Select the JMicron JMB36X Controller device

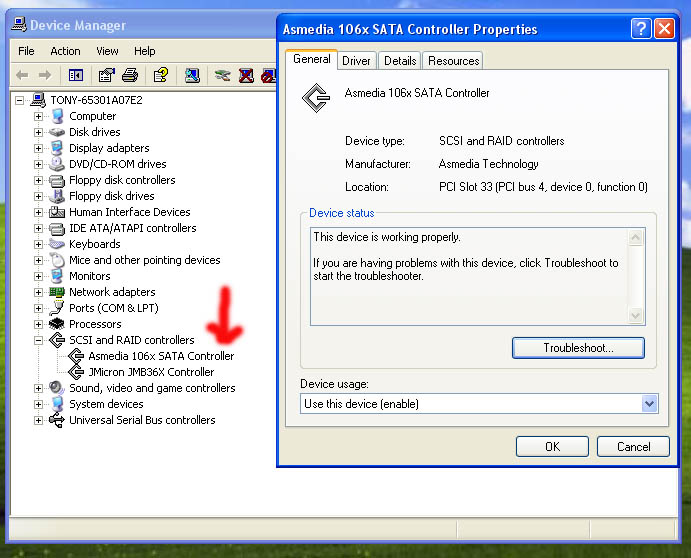coord(151,372)
